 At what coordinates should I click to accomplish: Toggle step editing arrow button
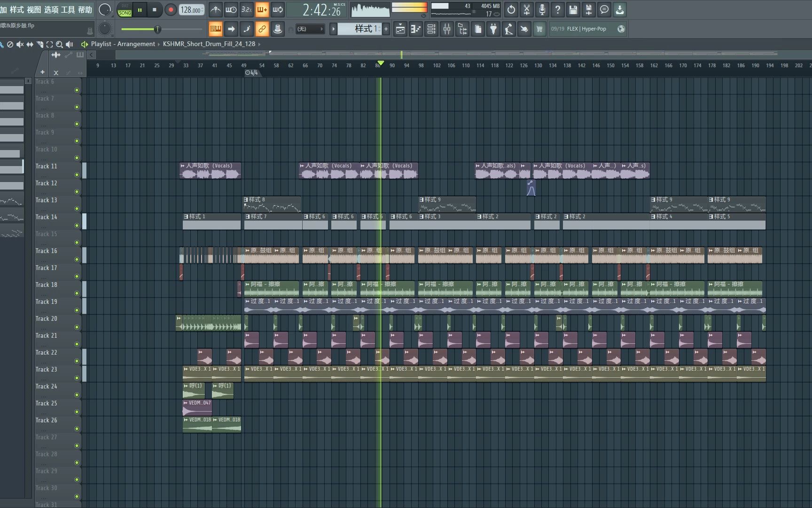[231, 29]
